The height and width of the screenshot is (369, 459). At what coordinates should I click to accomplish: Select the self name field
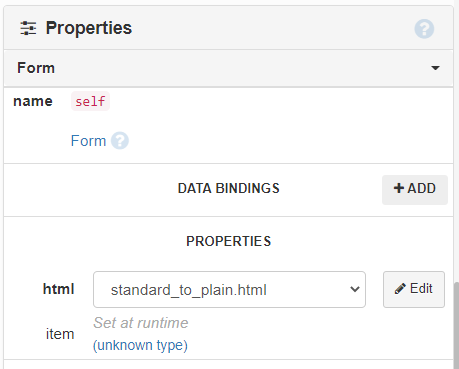pos(90,101)
